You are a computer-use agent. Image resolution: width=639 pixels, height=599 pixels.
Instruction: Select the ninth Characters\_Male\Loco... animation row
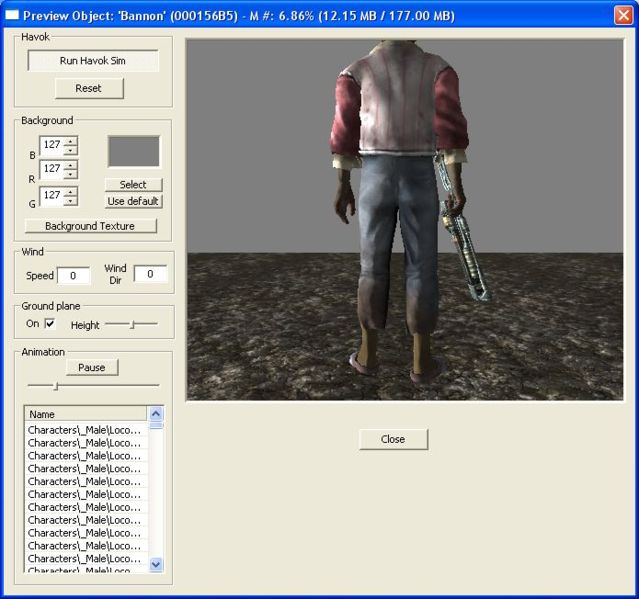pos(85,533)
